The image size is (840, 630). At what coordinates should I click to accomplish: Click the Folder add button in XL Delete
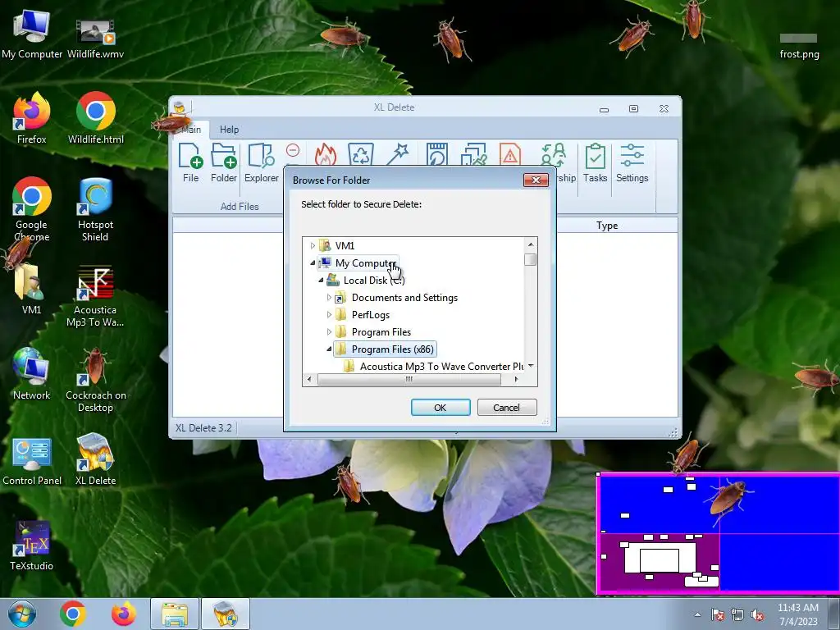tap(224, 163)
